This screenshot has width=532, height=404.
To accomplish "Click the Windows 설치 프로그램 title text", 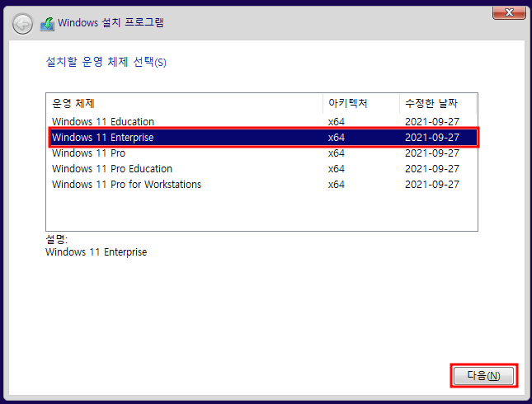I will pyautogui.click(x=111, y=23).
